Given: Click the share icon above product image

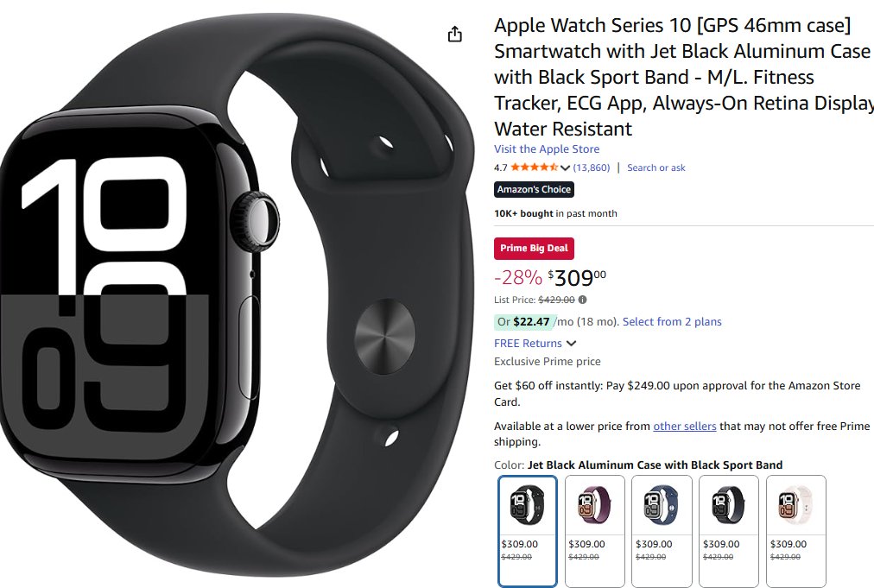Looking at the screenshot, I should click(x=455, y=34).
